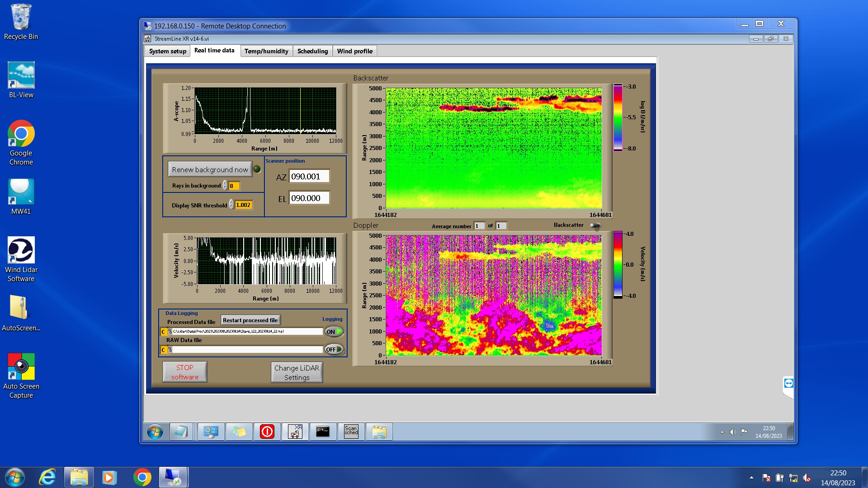Toggle processed data logging ON switch
This screenshot has height=488, width=868.
point(334,332)
